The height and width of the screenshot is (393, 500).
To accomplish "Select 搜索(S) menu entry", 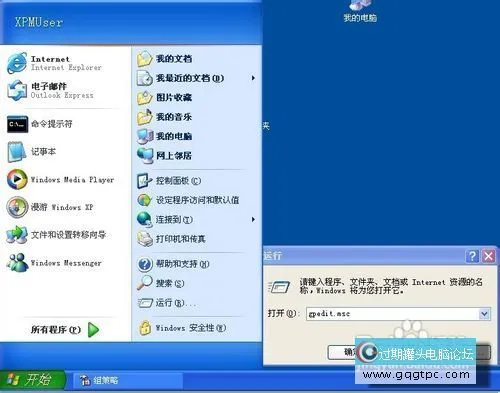I will [170, 283].
